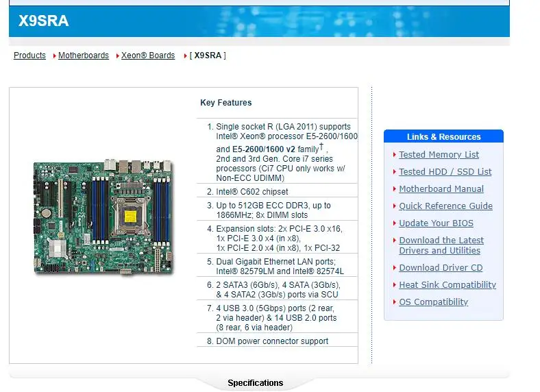
Task: Click the Key Features heading
Action: click(226, 103)
